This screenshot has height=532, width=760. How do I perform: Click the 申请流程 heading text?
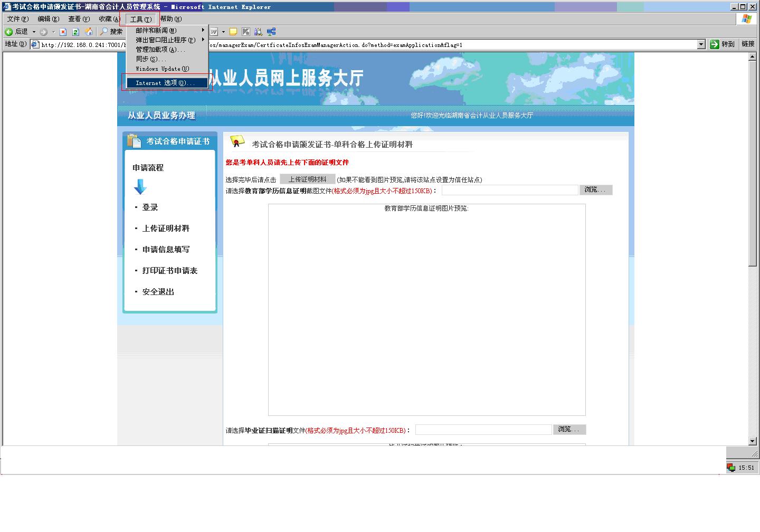click(x=148, y=168)
